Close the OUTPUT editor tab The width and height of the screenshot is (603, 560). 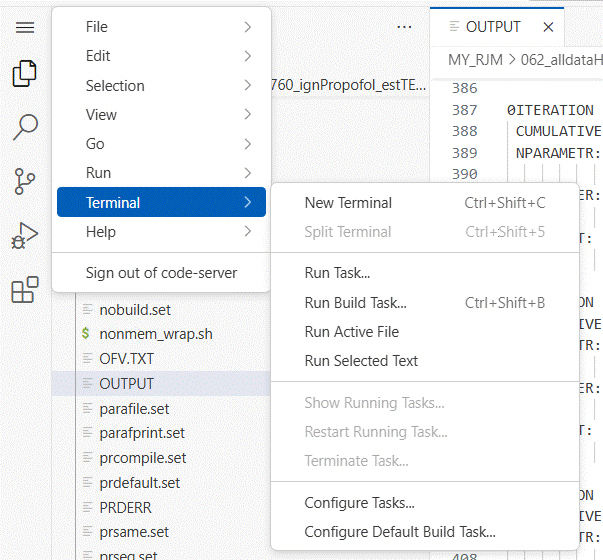[x=548, y=27]
